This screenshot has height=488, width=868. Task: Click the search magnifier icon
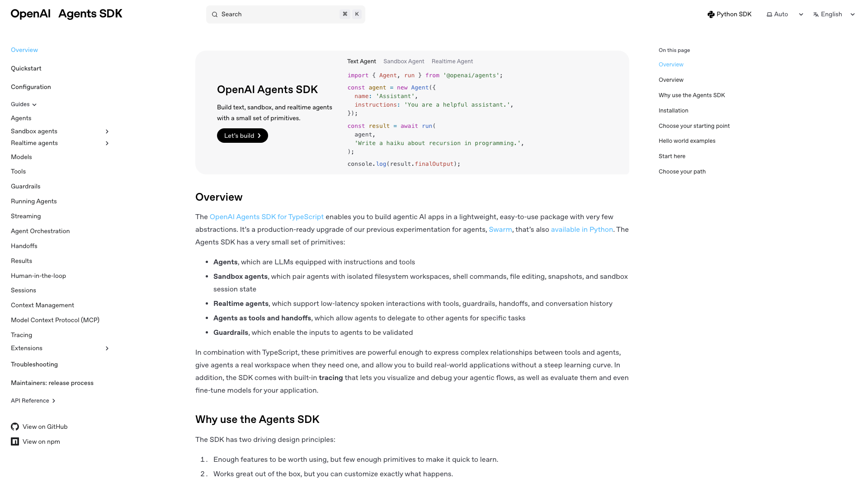215,14
